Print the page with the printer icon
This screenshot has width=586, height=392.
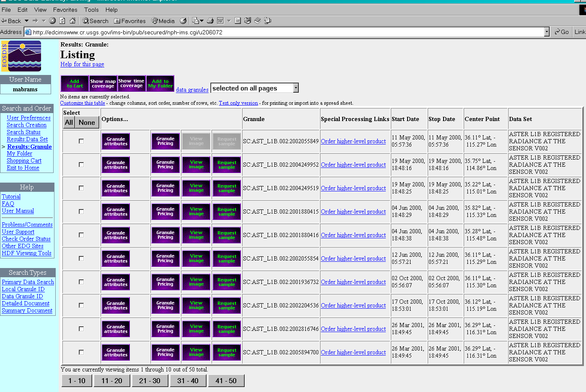[210, 21]
